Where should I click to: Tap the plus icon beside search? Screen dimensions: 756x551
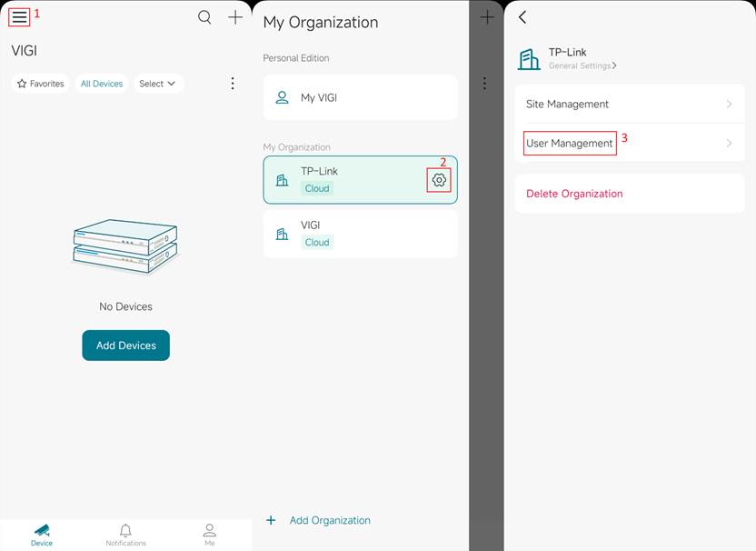pyautogui.click(x=235, y=17)
